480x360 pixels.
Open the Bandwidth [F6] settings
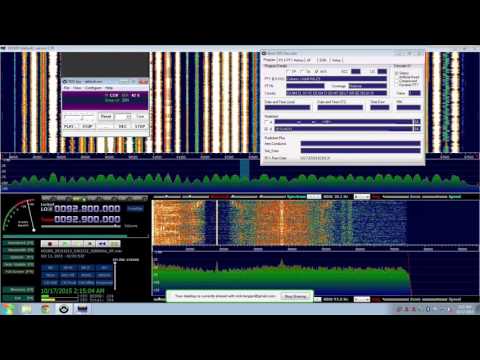[x=19, y=250]
